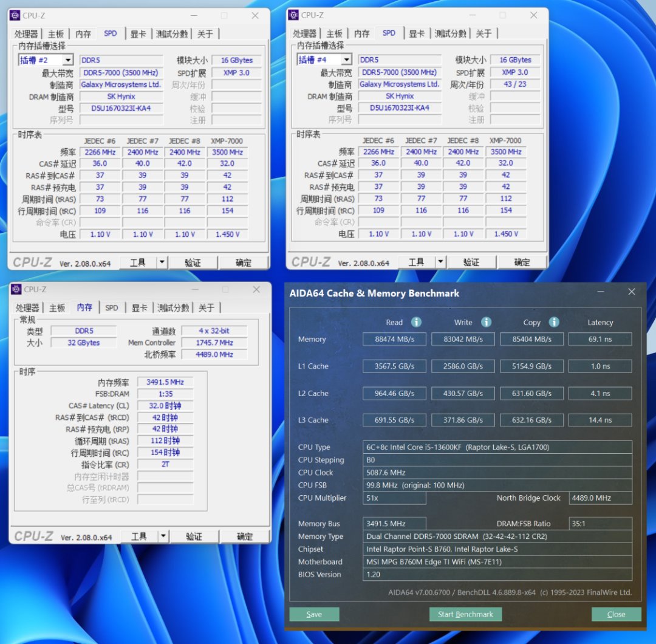
Task: Click 验证 button in bottom-left CPU-Z
Action: click(194, 536)
